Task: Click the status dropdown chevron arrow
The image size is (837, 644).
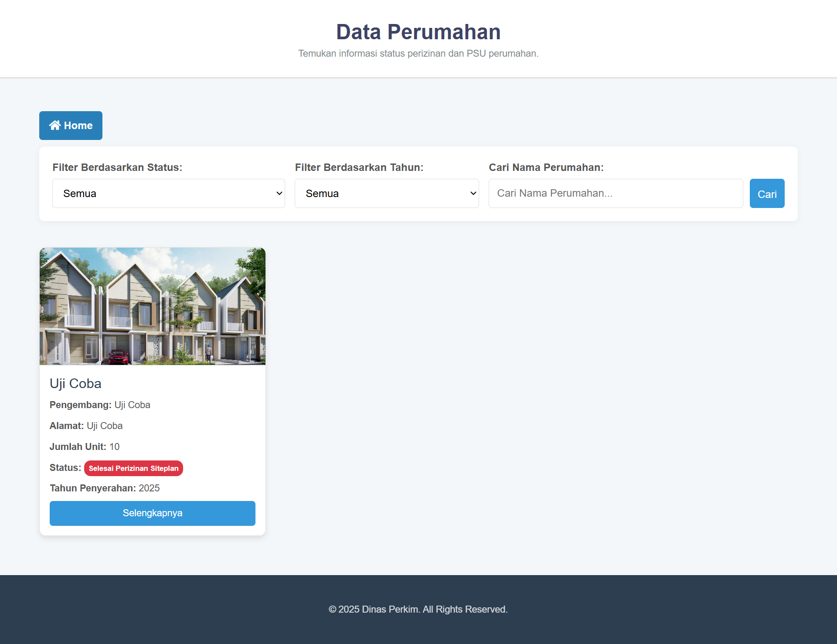Action: coord(279,193)
